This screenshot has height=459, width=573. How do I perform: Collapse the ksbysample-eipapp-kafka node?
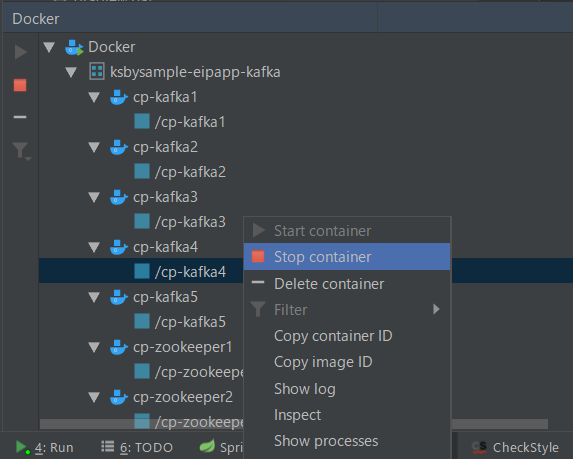point(71,72)
